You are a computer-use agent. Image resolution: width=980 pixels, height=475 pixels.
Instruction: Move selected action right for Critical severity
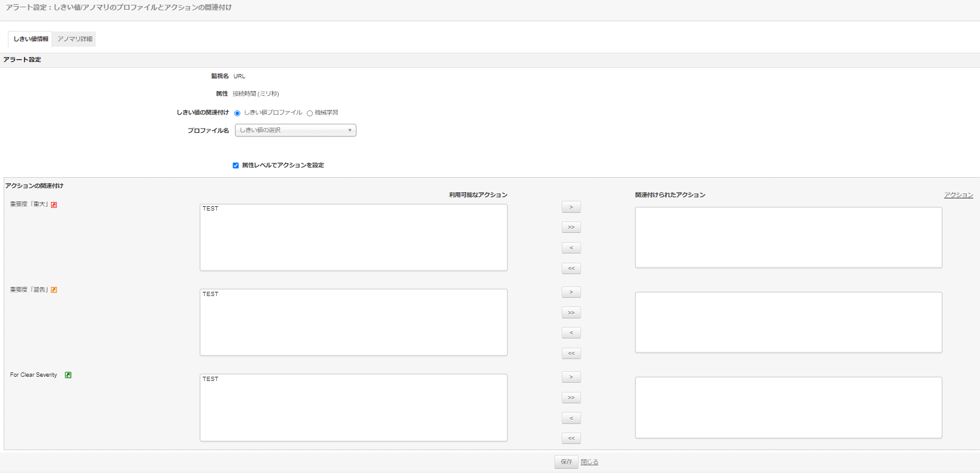click(x=571, y=207)
